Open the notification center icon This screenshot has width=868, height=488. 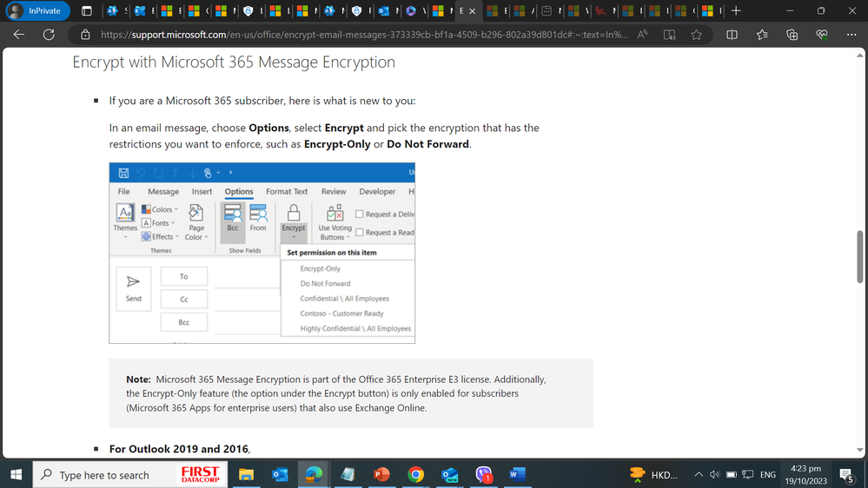click(847, 475)
